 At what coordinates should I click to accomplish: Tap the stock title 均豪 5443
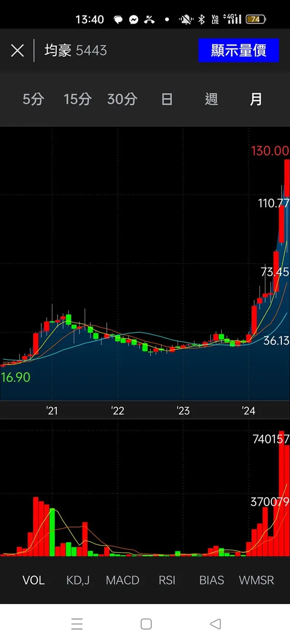[x=76, y=50]
